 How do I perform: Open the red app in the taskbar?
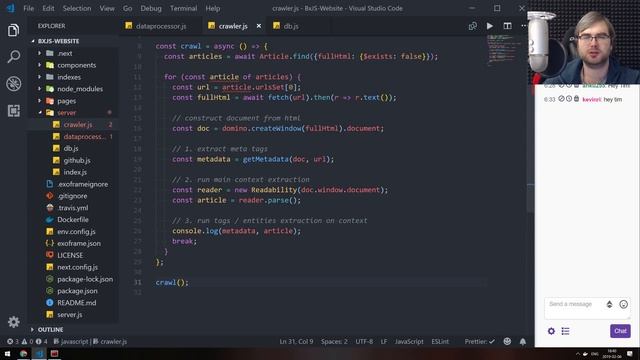(54, 354)
